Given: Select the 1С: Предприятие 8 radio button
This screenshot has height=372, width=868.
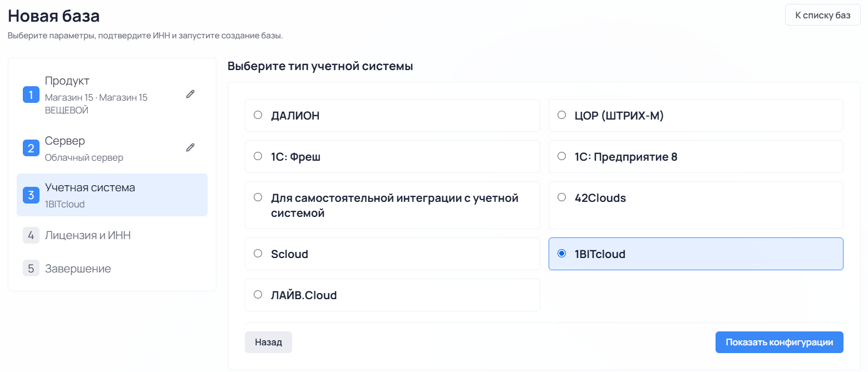Looking at the screenshot, I should click(561, 156).
